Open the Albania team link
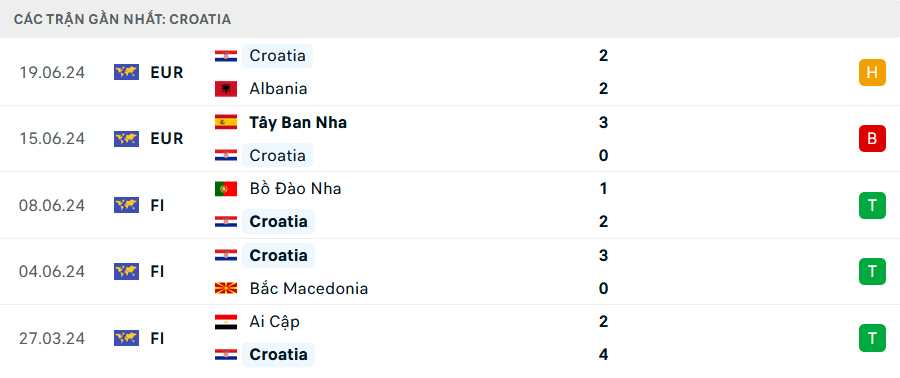The image size is (900, 378). [278, 89]
